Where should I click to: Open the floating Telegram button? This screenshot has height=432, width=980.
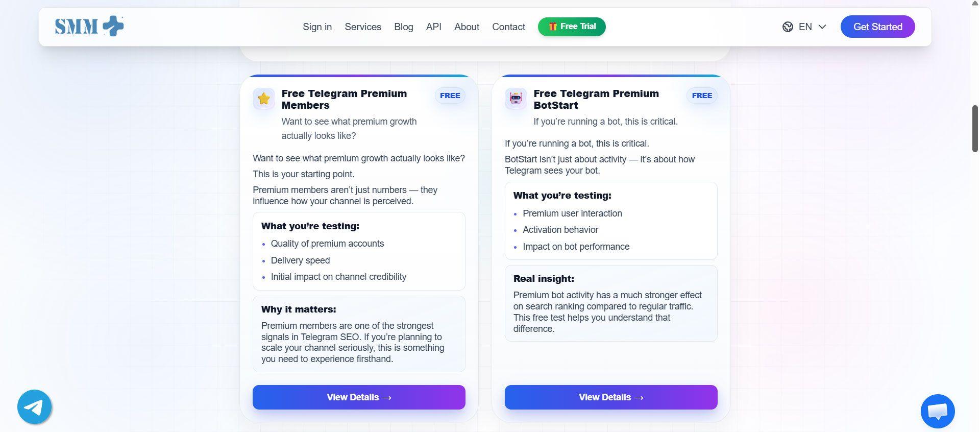pyautogui.click(x=34, y=407)
